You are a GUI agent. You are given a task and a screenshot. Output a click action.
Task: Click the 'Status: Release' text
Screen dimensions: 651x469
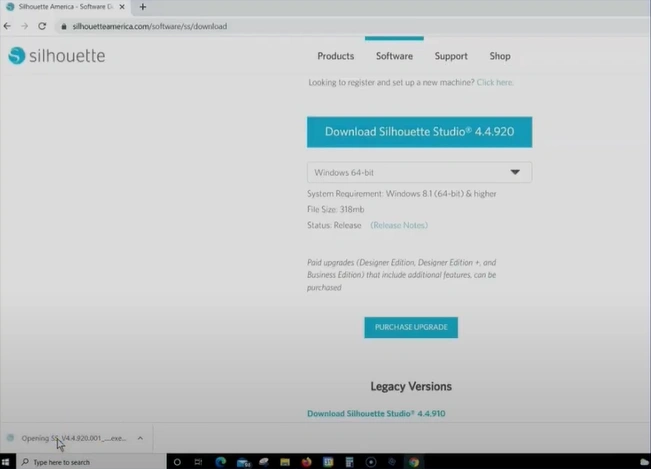coord(334,225)
